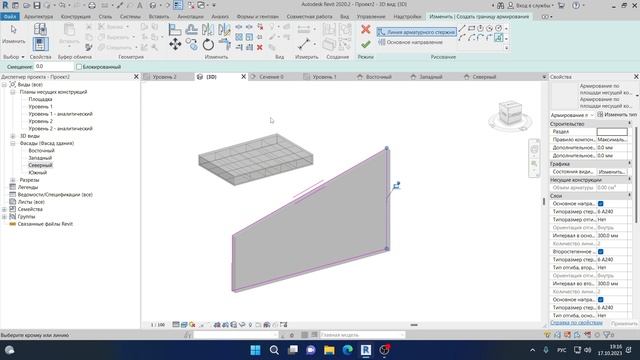Select Линия арматурного стержня button
640x360 pixels.
tap(416, 32)
